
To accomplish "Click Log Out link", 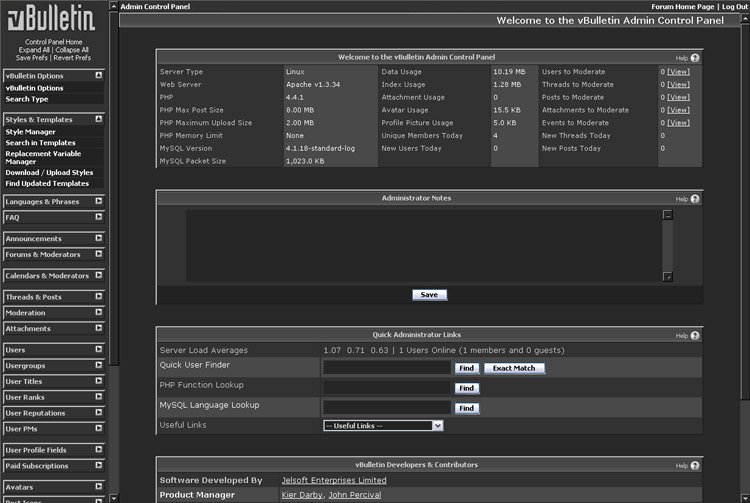I will pos(735,7).
